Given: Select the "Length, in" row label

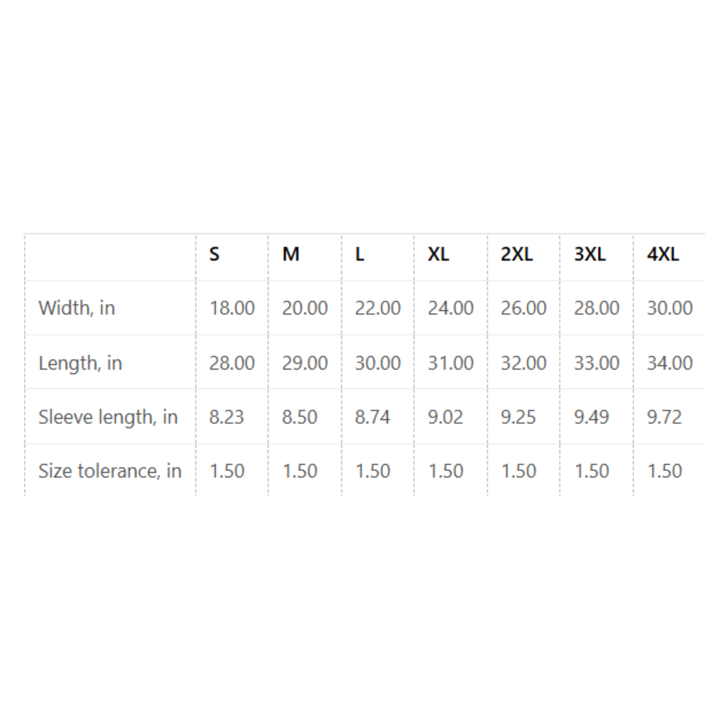Looking at the screenshot, I should tap(80, 363).
